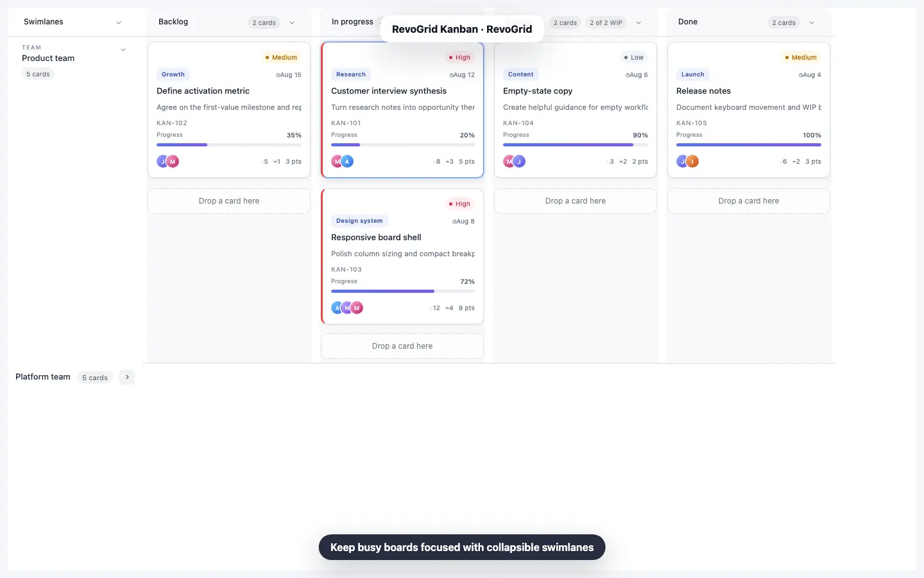
Task: Open the chevron beside the 2 of 2 WIP badge
Action: pos(638,22)
